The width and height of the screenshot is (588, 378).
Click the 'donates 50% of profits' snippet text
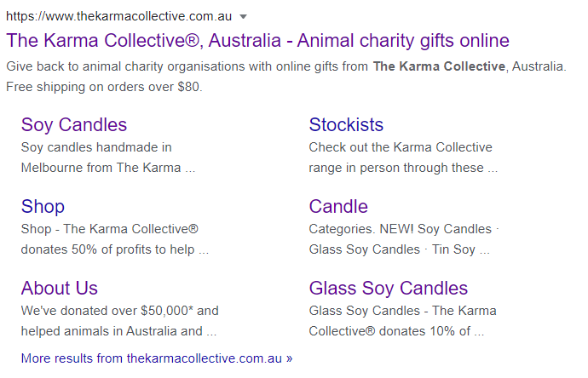(x=114, y=249)
